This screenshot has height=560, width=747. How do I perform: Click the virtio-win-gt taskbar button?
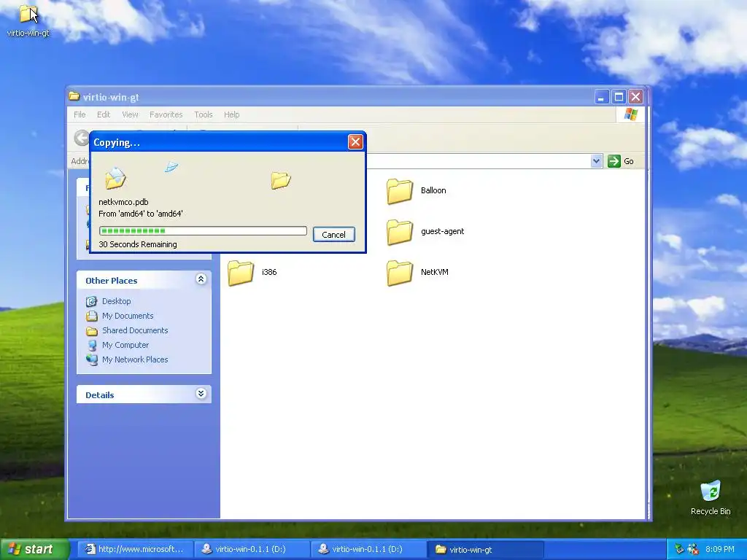pyautogui.click(x=485, y=550)
